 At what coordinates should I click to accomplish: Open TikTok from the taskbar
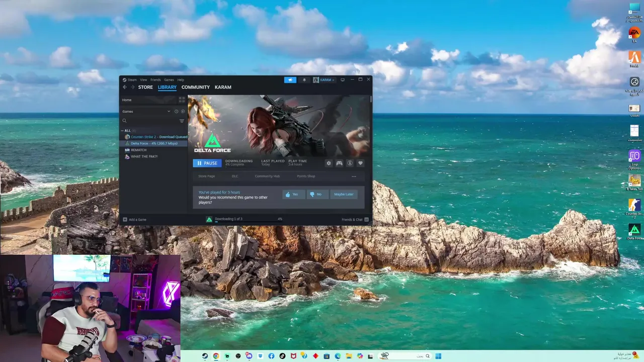(x=282, y=356)
